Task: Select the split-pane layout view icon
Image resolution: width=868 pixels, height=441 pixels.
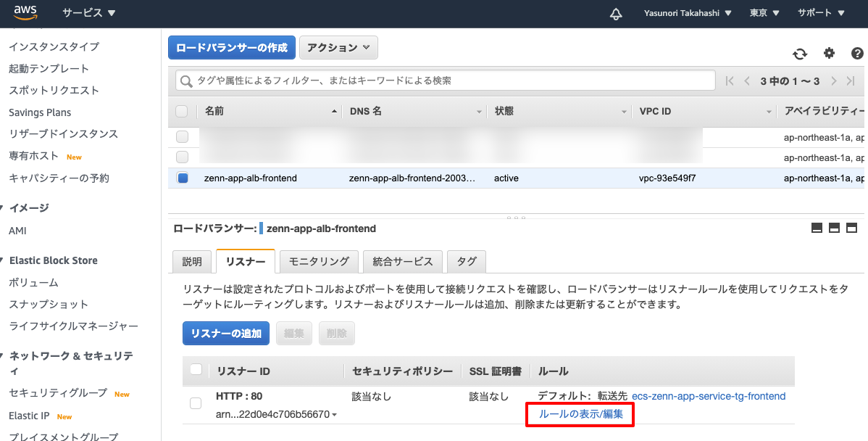Action: tap(834, 227)
